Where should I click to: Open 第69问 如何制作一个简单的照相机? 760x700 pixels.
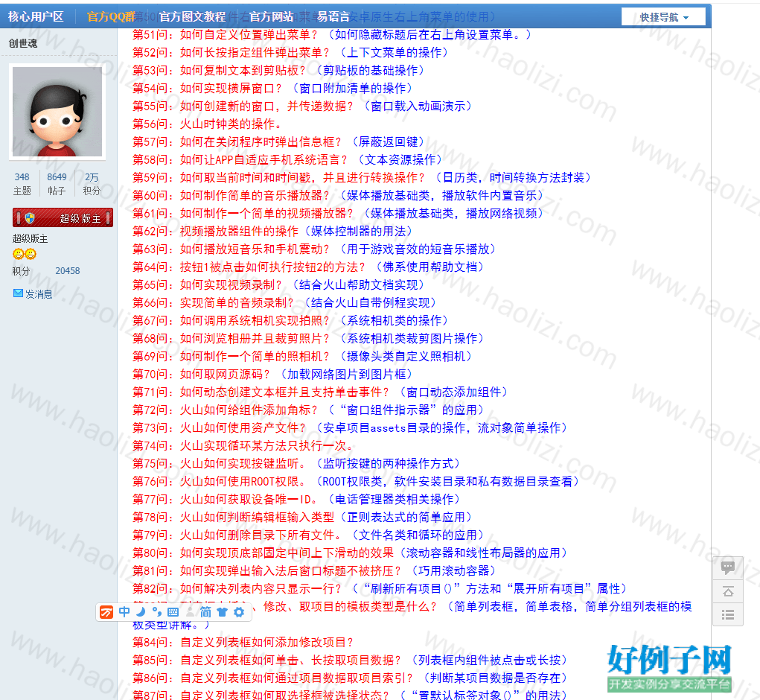click(x=302, y=356)
